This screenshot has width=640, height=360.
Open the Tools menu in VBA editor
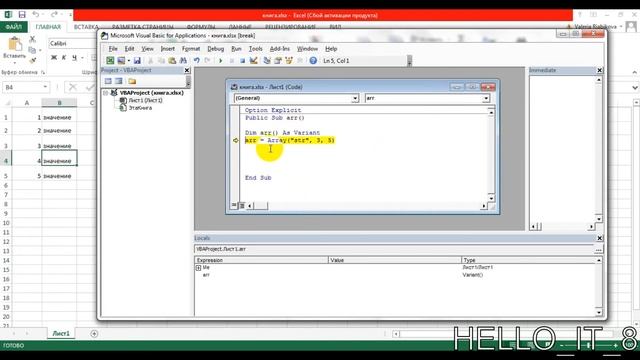click(256, 49)
